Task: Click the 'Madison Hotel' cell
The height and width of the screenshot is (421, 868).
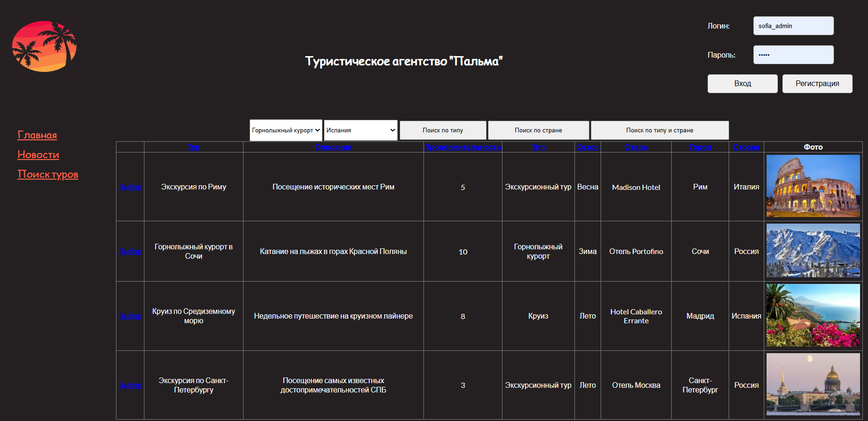Action: (636, 187)
